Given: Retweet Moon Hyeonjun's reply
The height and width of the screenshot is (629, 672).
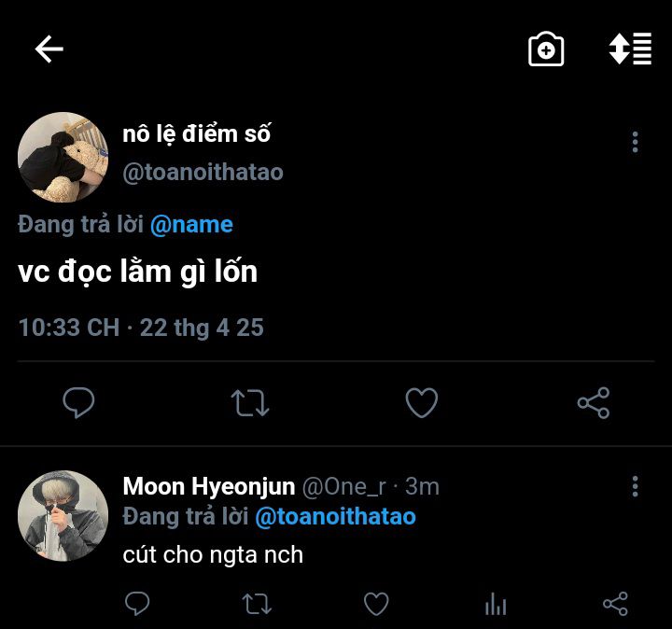Looking at the screenshot, I should coord(256,604).
